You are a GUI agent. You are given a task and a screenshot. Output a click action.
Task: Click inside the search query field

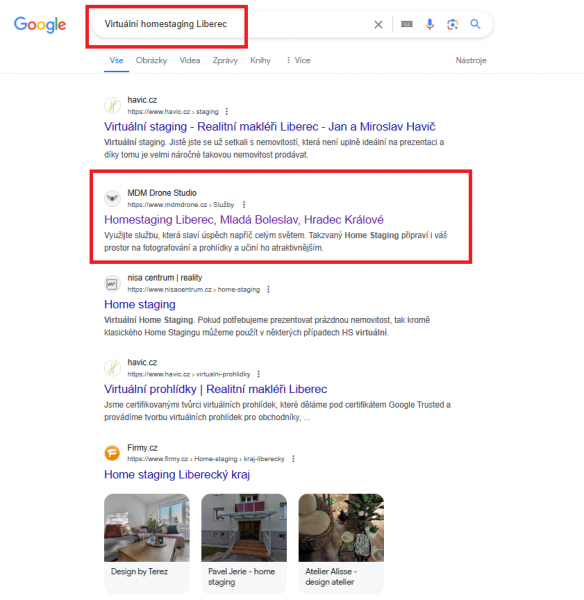click(x=230, y=24)
